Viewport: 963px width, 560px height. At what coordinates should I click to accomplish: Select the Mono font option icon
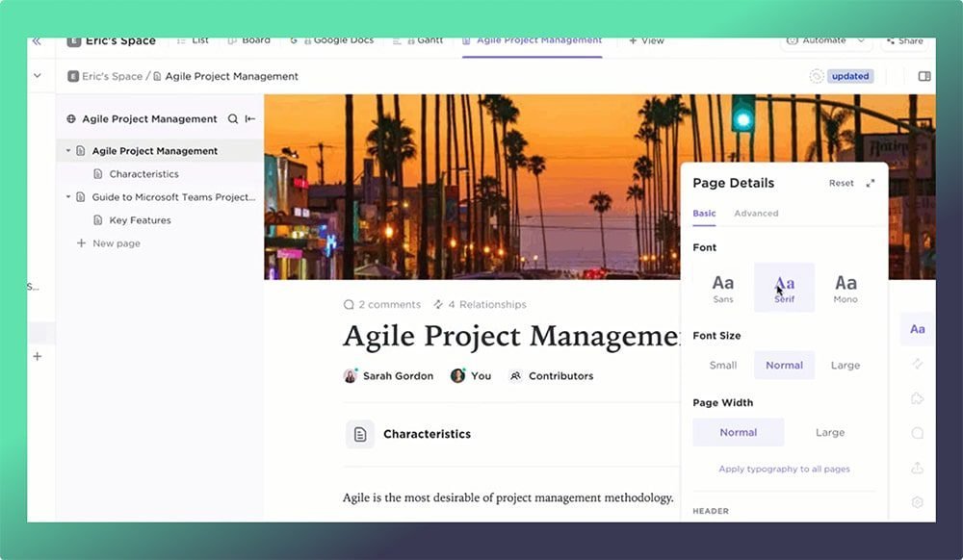(x=846, y=284)
